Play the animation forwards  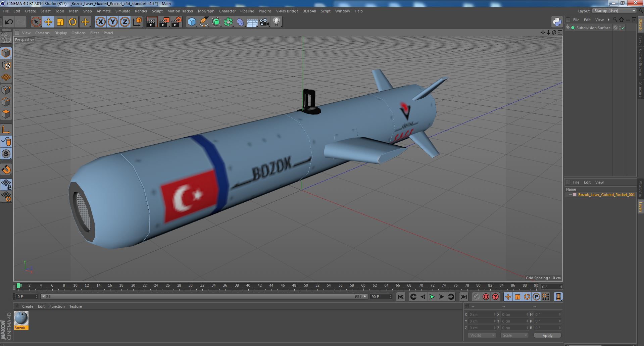pyautogui.click(x=432, y=297)
